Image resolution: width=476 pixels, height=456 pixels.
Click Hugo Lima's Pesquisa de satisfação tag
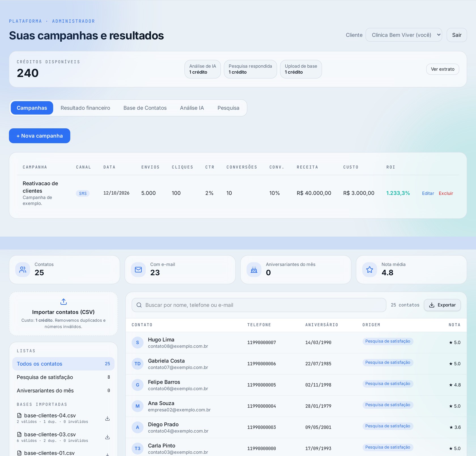pos(388,341)
